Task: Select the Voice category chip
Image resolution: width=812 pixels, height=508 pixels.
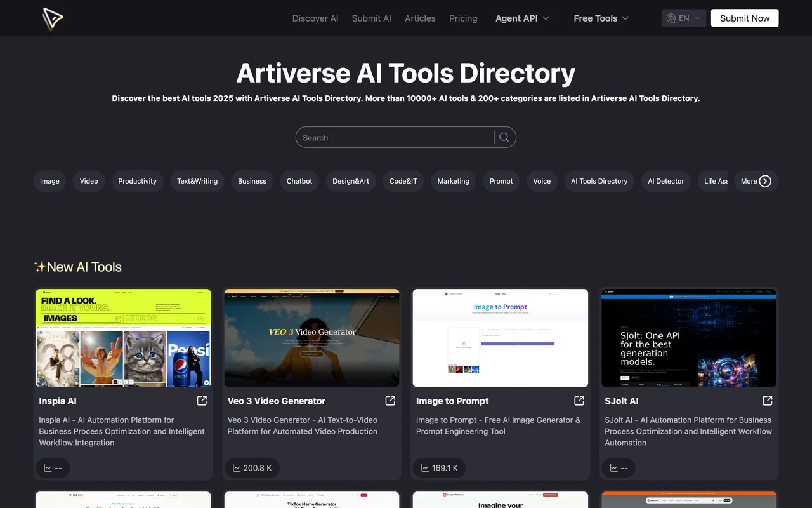Action: pos(542,181)
